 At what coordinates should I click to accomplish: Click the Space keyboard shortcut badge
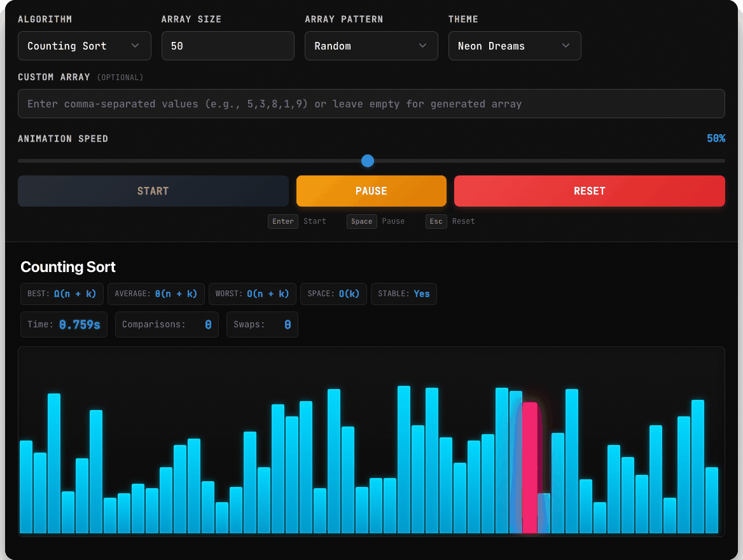[361, 221]
